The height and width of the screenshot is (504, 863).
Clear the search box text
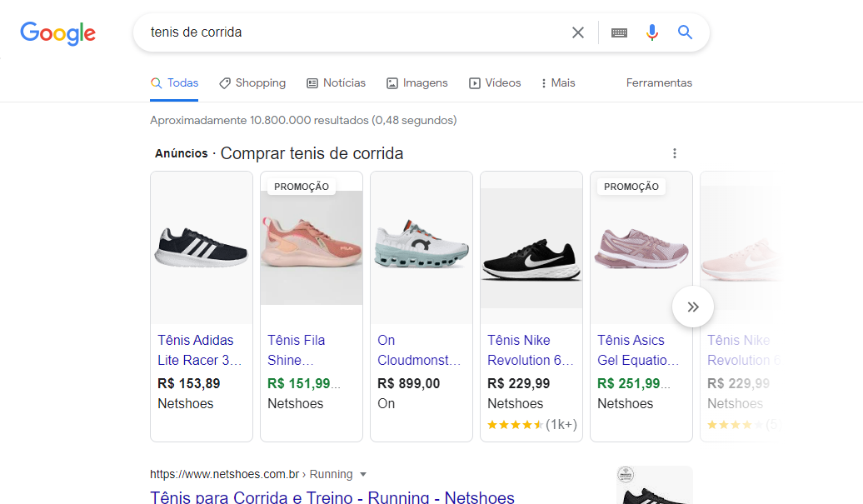[577, 32]
